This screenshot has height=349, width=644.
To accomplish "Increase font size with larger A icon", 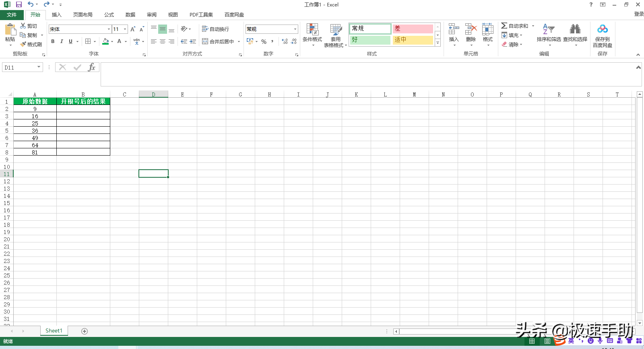I will [x=133, y=29].
